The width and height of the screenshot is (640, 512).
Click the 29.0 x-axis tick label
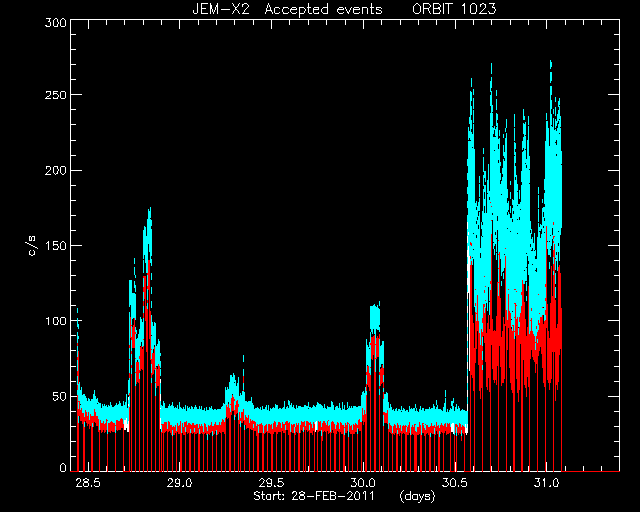coord(179,483)
